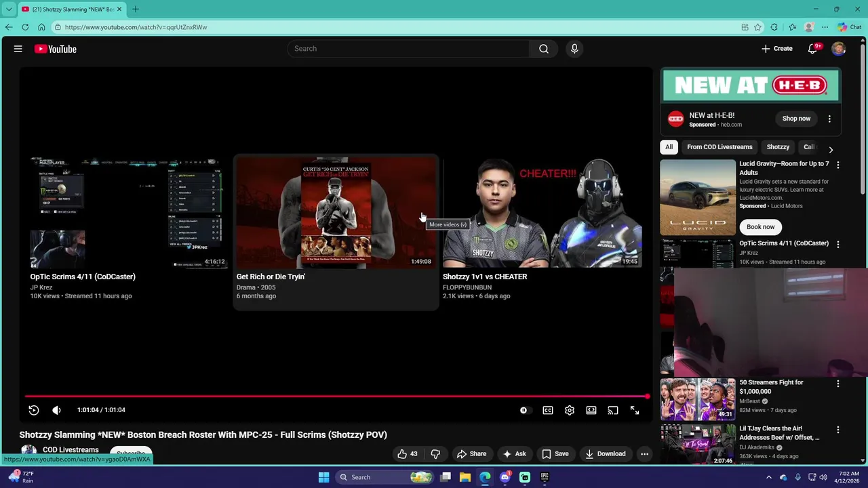Open the COD Livestreams channel avatar
The image size is (868, 488).
(28, 451)
